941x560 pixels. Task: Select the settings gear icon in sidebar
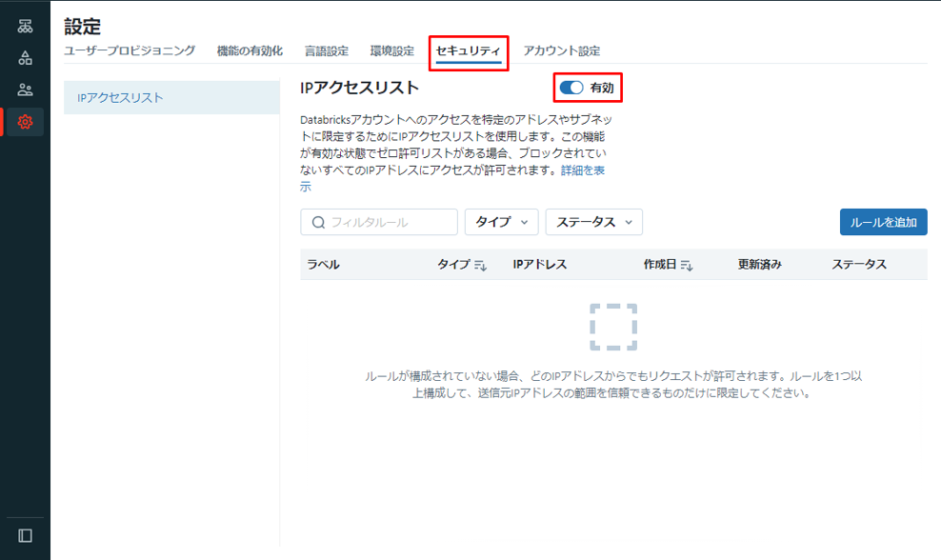point(25,122)
